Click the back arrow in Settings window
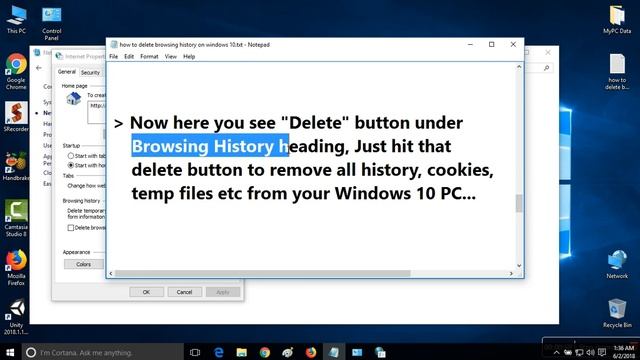The height and width of the screenshot is (360, 640). point(39,68)
